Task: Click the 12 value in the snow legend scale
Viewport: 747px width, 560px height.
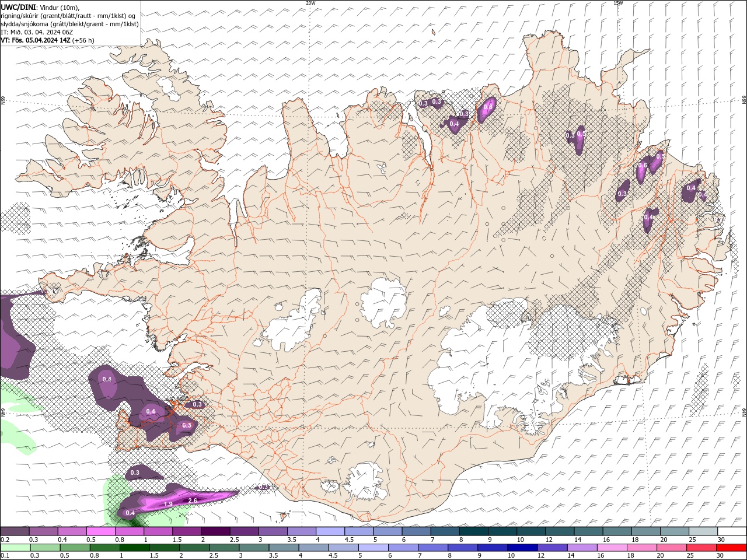Action: 549,540
